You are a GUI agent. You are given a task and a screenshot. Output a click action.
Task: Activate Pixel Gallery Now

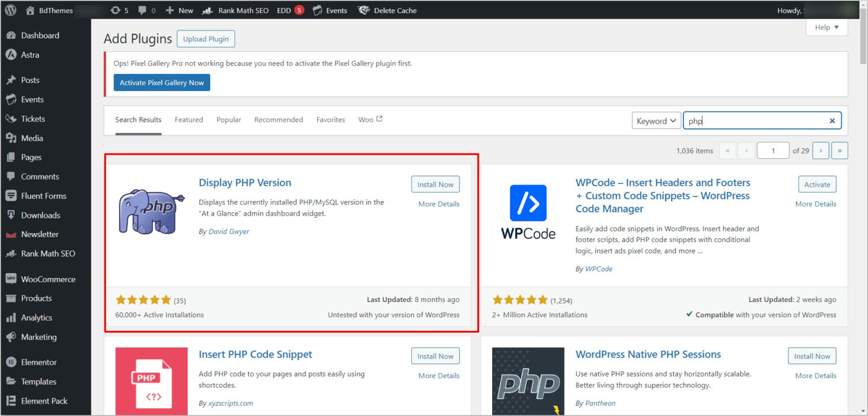[x=162, y=82]
